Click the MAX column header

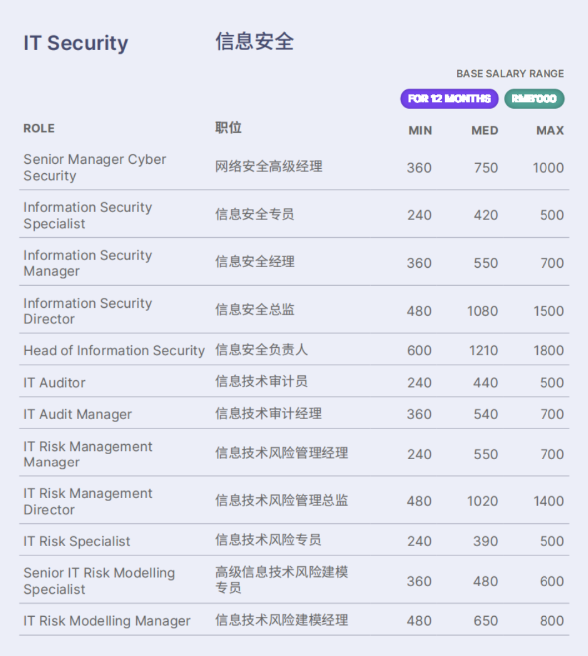550,131
